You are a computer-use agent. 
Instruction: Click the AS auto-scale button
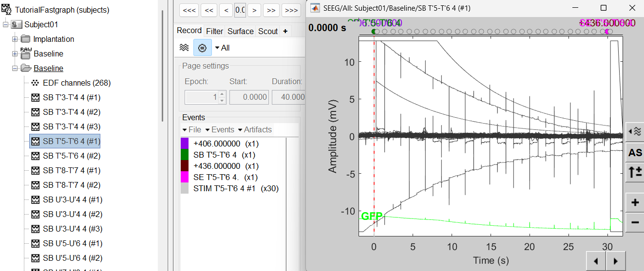(635, 153)
